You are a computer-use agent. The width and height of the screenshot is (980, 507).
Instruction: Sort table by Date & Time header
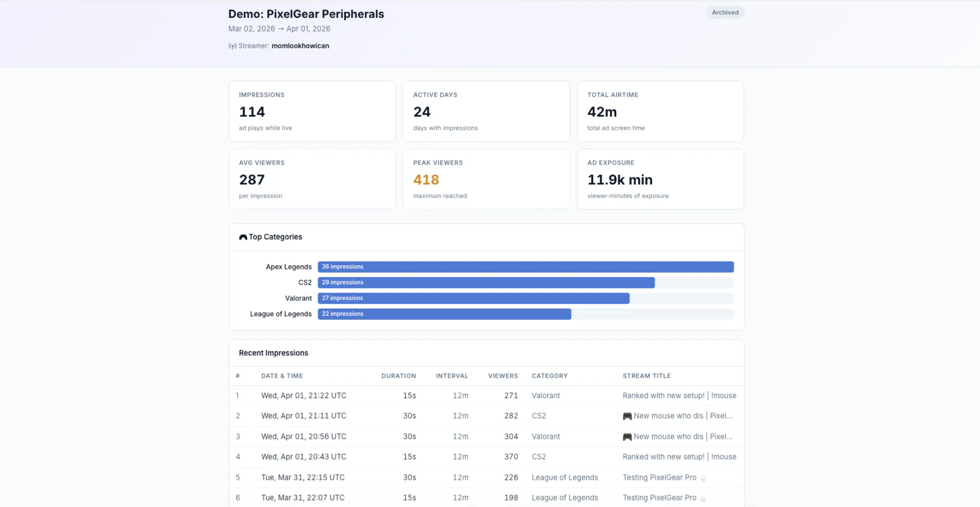point(282,376)
